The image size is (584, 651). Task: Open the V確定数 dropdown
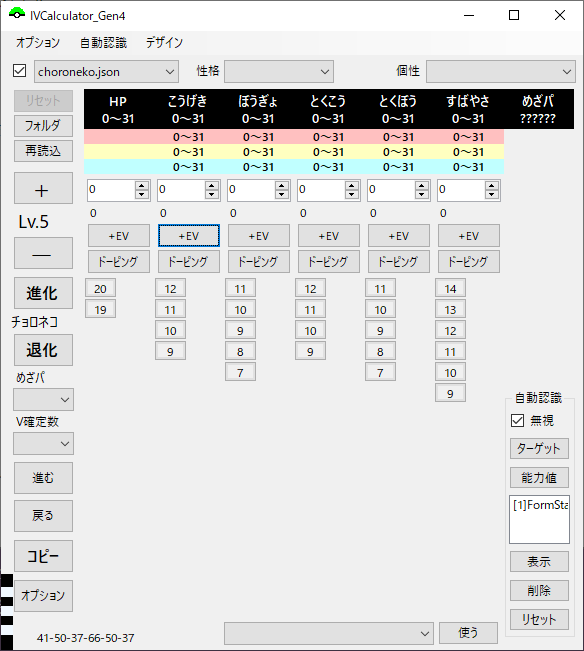pos(44,443)
